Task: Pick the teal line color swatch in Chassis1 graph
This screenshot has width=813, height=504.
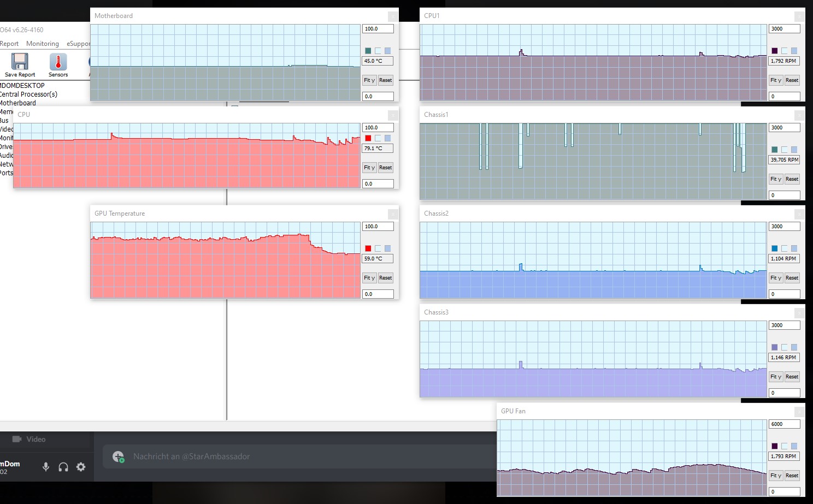Action: (774, 150)
